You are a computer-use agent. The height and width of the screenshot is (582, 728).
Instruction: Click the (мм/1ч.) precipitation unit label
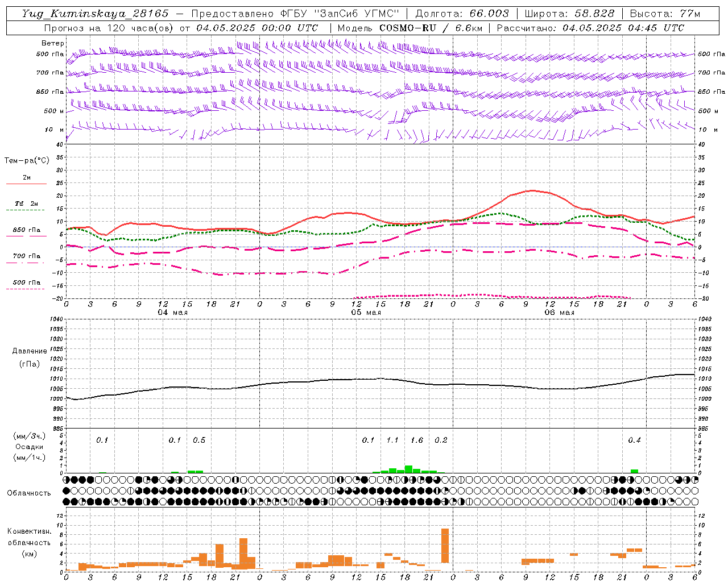[30, 458]
